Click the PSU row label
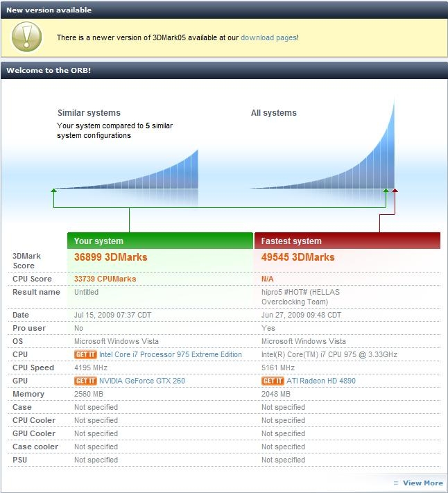The image size is (448, 493). point(20,460)
